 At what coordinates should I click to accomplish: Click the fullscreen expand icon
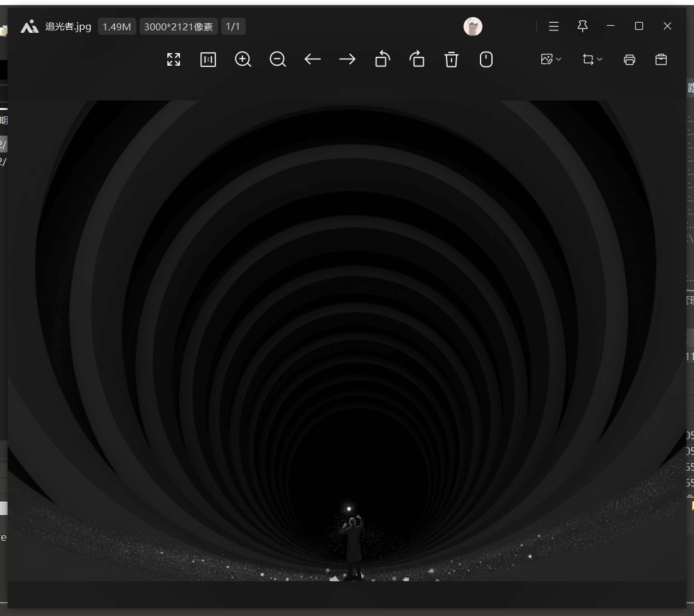click(x=174, y=59)
